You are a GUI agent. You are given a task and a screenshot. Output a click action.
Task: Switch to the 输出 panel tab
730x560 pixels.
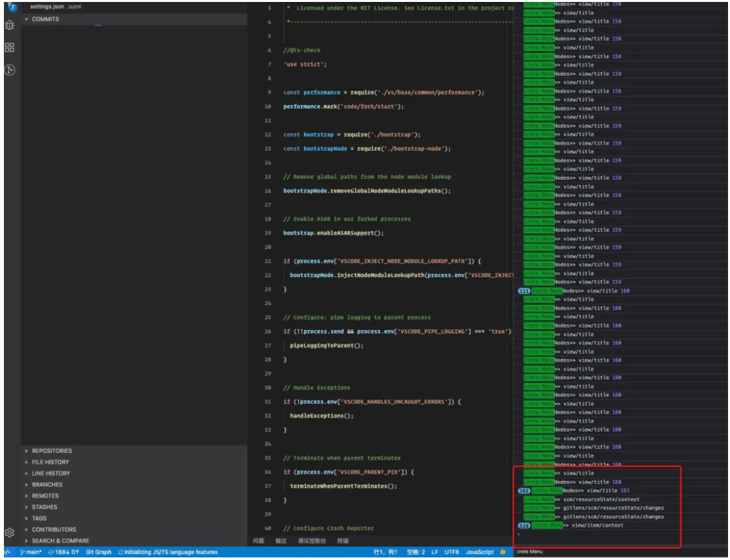click(281, 540)
